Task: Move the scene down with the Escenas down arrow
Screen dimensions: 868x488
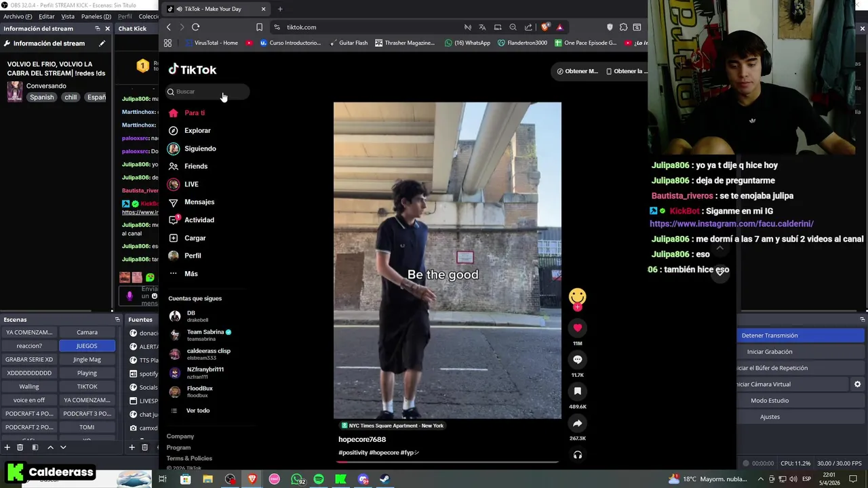Action: tap(63, 447)
